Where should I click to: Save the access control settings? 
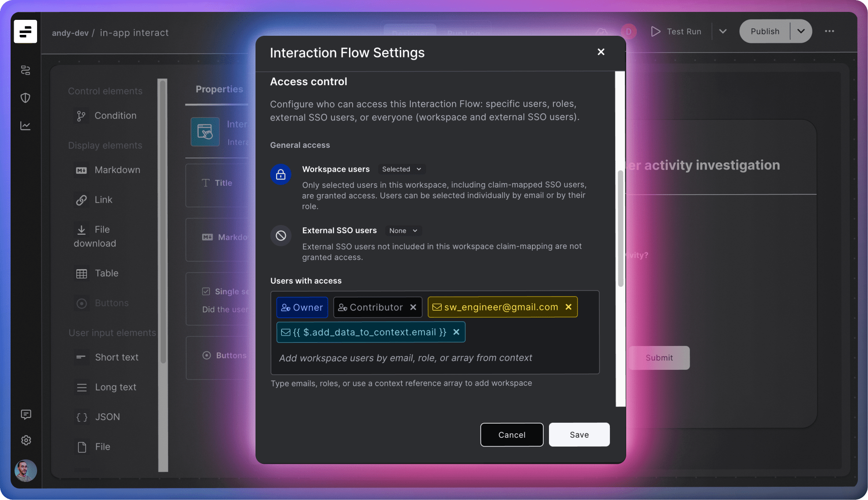tap(579, 435)
